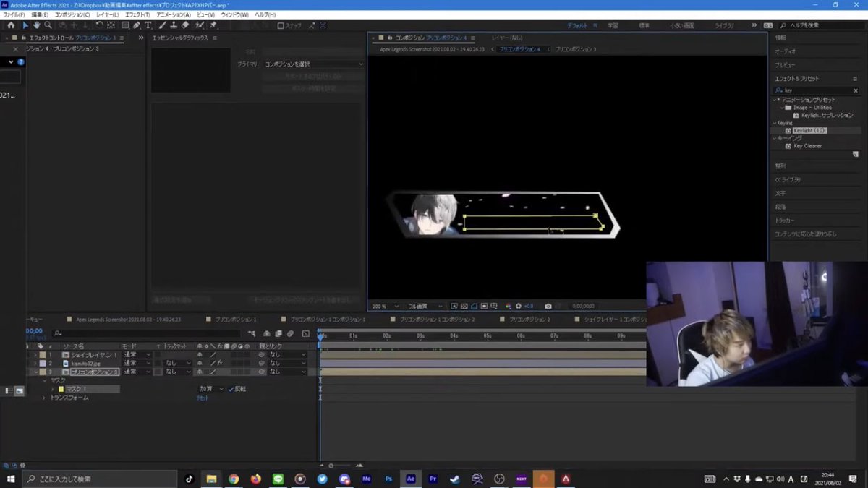Open Premiere Pro from the taskbar
This screenshot has height=488, width=868.
(433, 479)
